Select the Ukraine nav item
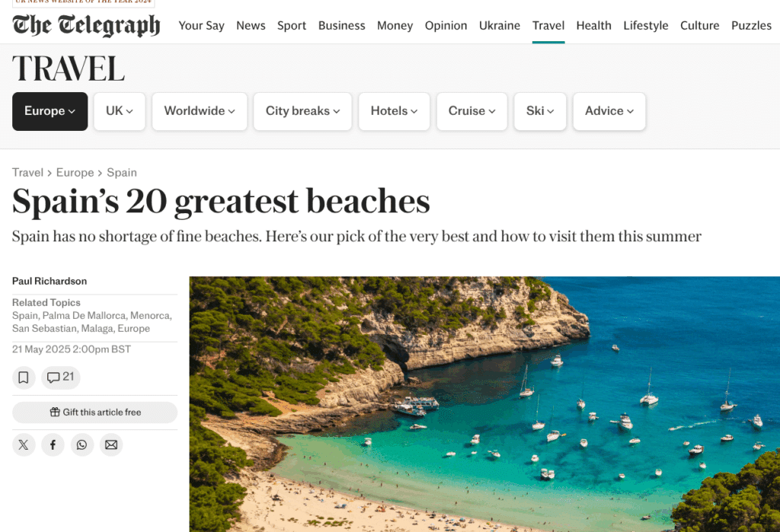Viewport: 780px width, 532px height. pyautogui.click(x=500, y=25)
